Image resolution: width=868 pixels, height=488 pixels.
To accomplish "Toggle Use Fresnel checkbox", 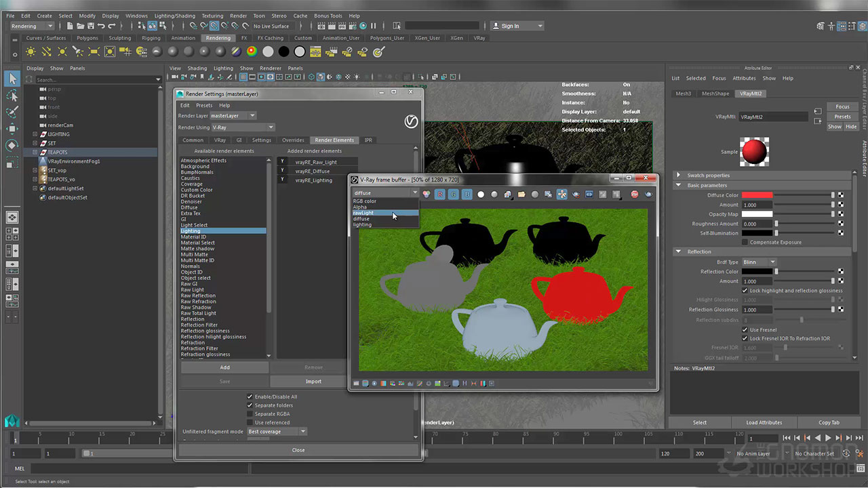I will click(x=745, y=329).
